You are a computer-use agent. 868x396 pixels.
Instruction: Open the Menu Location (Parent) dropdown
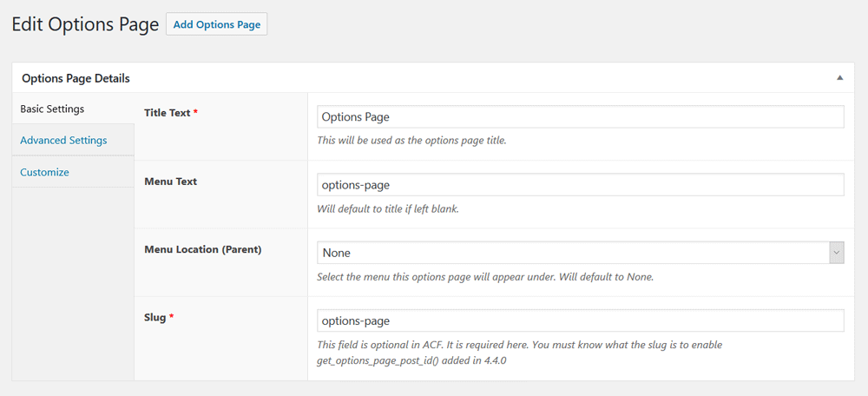(x=580, y=253)
